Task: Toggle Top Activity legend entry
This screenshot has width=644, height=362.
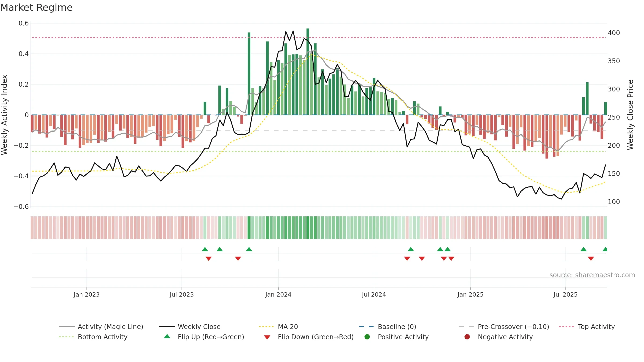Action: click(587, 327)
